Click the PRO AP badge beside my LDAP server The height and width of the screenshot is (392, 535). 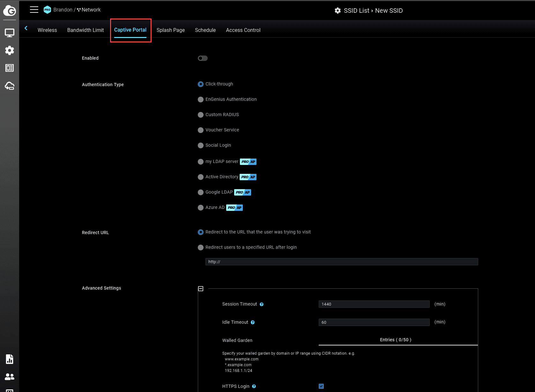coord(248,162)
